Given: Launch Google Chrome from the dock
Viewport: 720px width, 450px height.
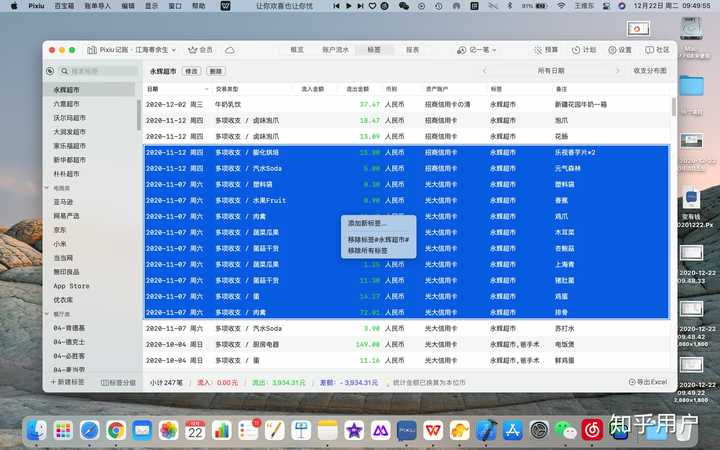Looking at the screenshot, I should click(116, 430).
